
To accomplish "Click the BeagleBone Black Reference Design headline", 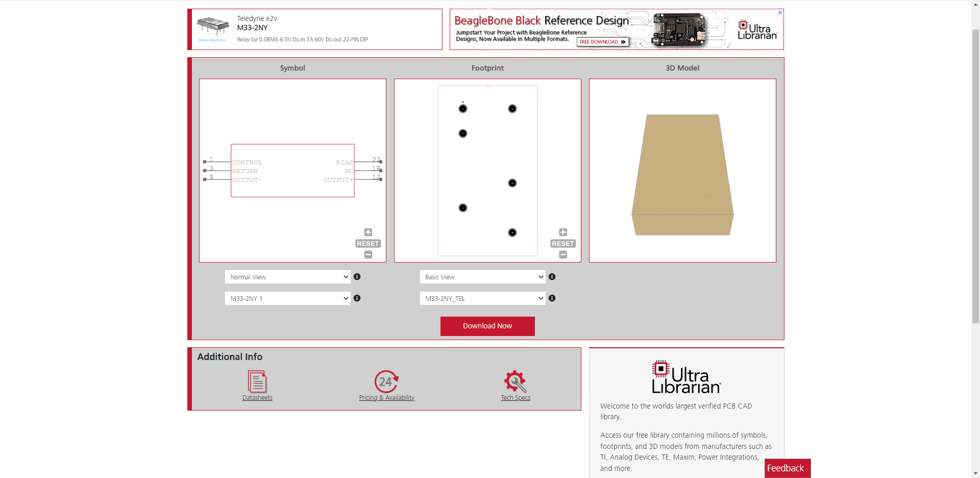I will (542, 20).
